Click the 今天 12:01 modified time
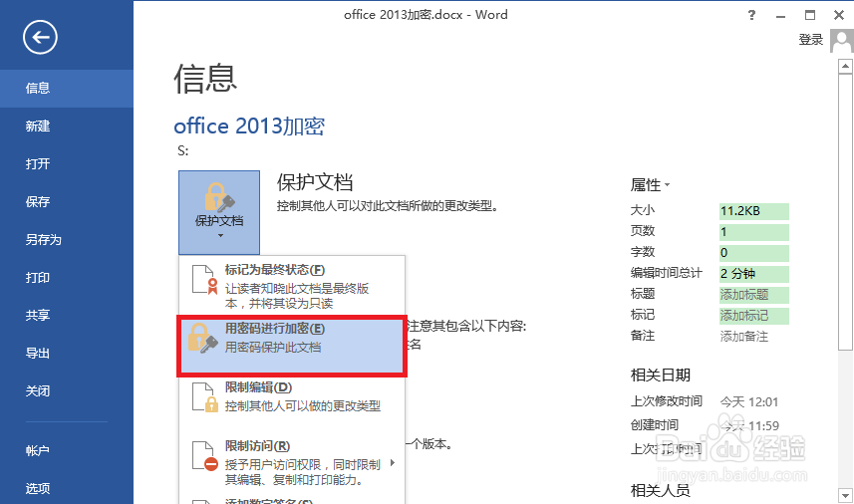Screen dimensions: 854x504 click(x=749, y=402)
